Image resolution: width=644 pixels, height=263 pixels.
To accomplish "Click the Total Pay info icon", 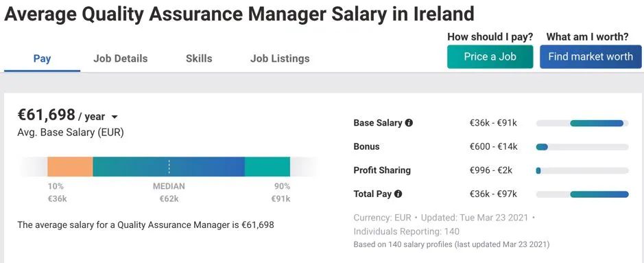I will [x=398, y=194].
